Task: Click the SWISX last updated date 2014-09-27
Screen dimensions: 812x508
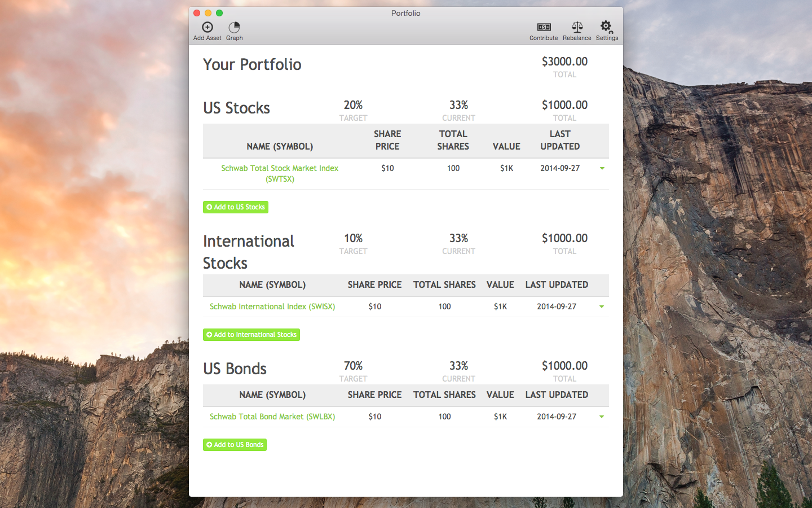Action: coord(557,306)
